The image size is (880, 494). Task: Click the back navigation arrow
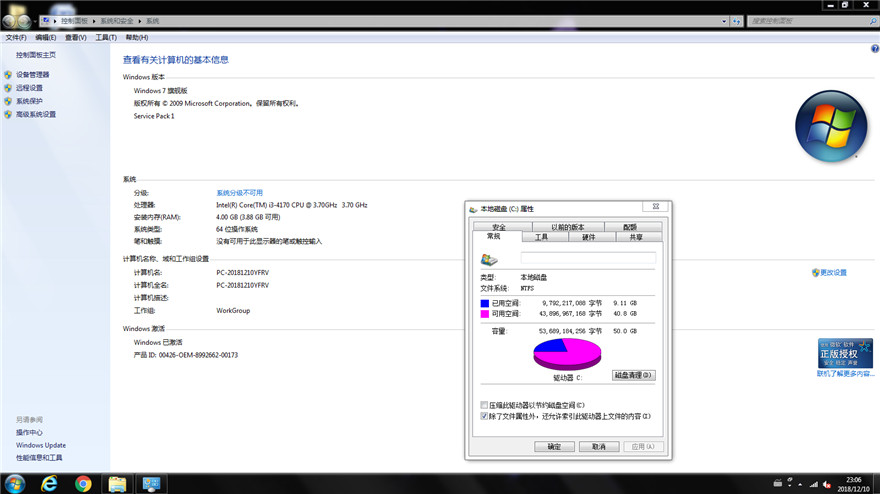(10, 21)
